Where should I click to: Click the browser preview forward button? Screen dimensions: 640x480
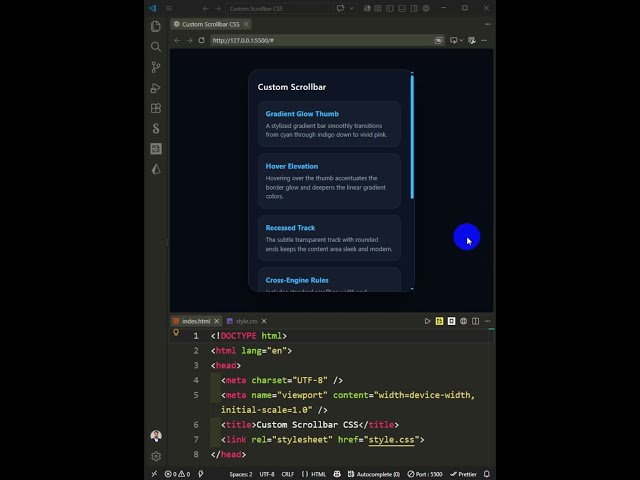[189, 40]
